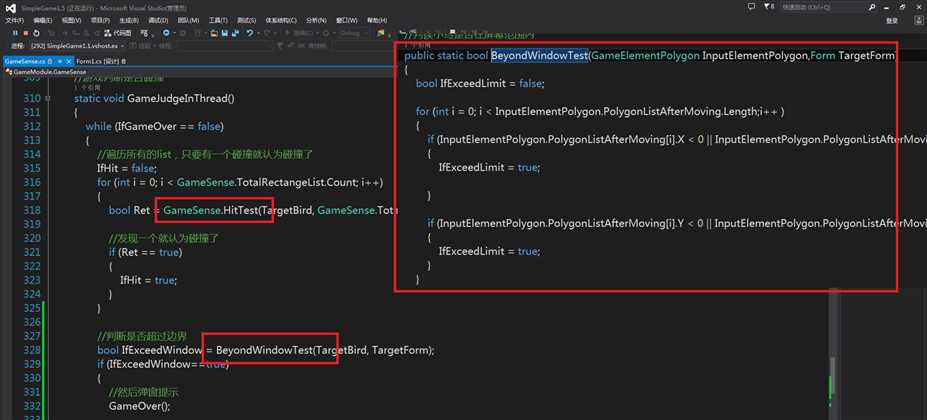Pause debugging with the Break All icon
The width and height of the screenshot is (927, 420).
tap(15, 33)
